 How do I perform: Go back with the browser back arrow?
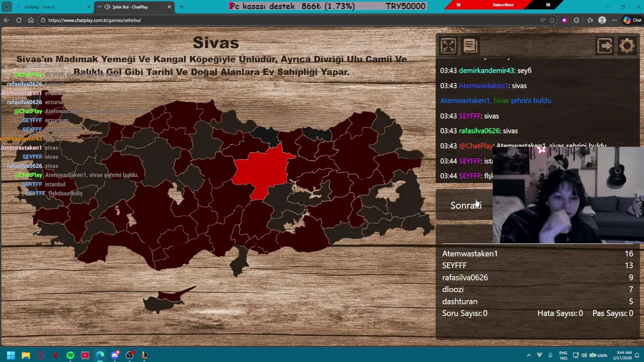(x=7, y=20)
